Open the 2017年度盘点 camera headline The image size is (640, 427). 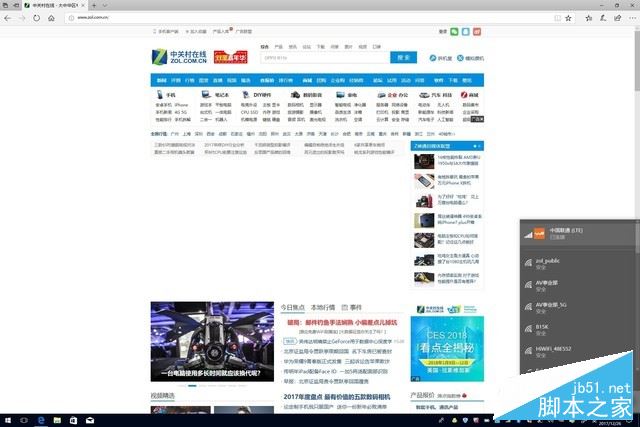337,397
